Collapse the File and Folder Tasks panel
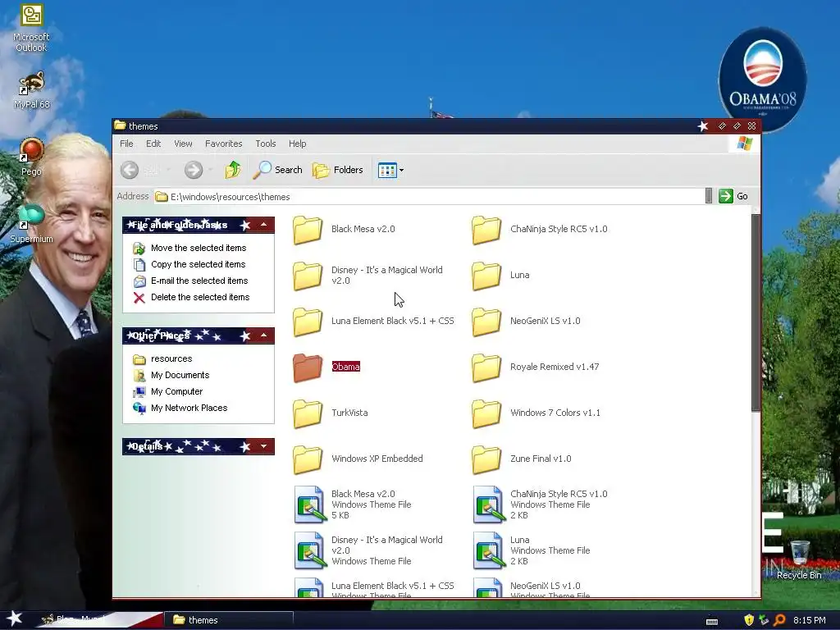This screenshot has width=840, height=630. click(x=264, y=225)
